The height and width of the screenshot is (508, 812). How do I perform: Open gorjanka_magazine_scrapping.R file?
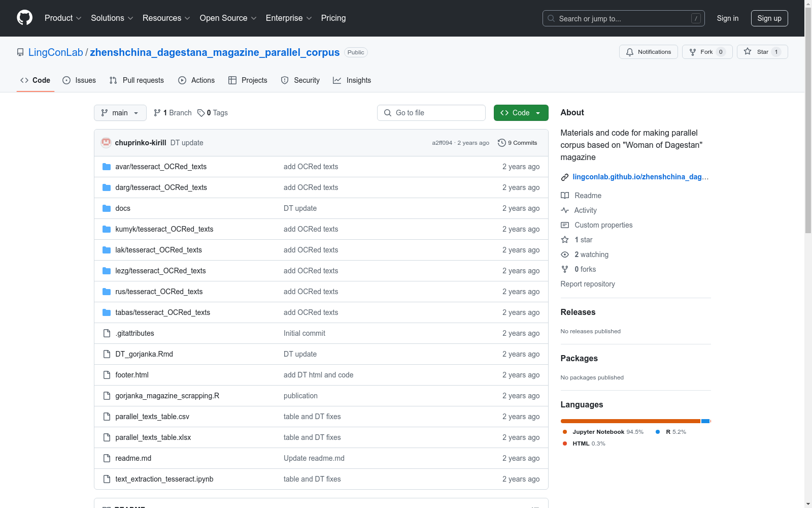tap(167, 396)
